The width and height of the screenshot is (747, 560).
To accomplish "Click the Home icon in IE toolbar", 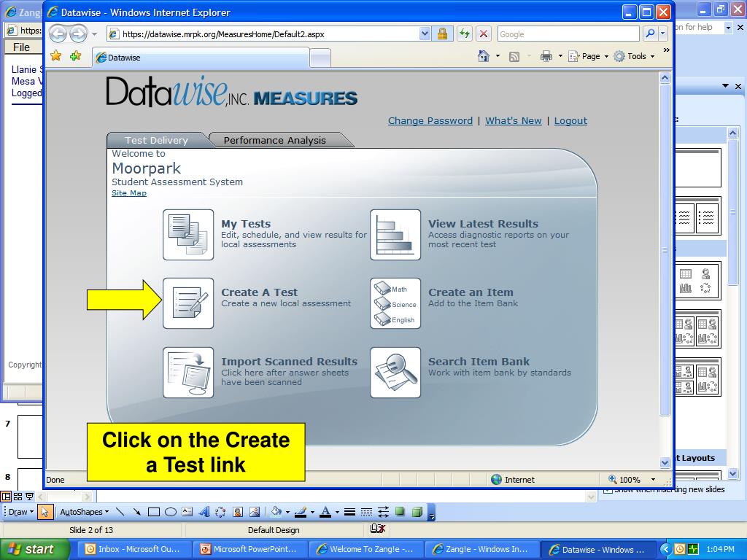I will [484, 56].
